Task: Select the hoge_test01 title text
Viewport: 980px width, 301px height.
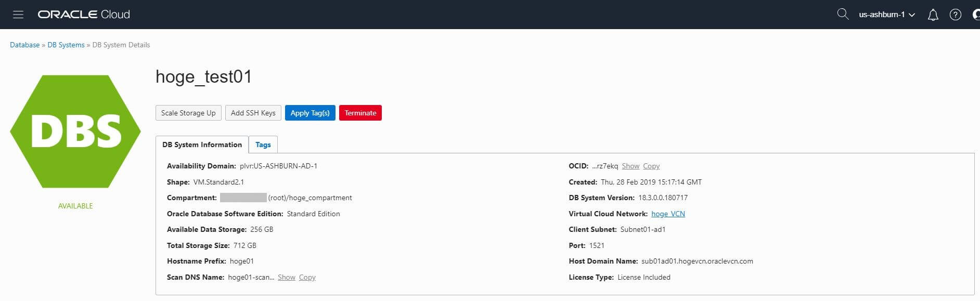Action: [204, 77]
